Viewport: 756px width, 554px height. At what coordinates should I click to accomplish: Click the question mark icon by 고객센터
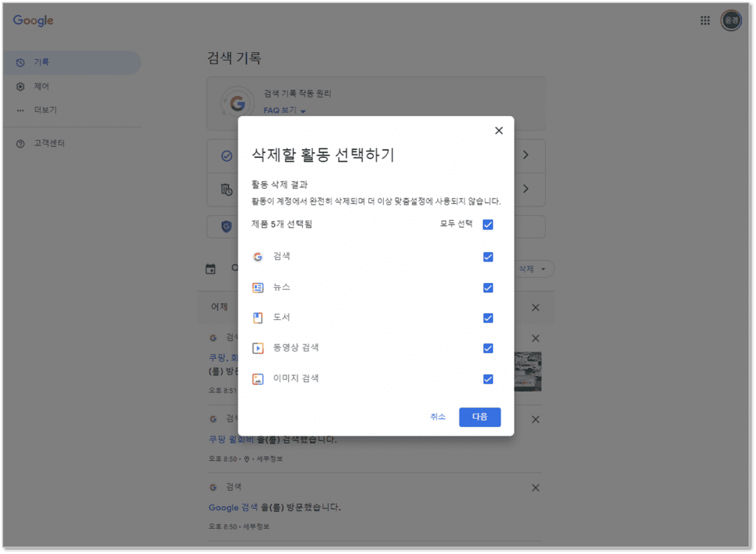coord(20,144)
